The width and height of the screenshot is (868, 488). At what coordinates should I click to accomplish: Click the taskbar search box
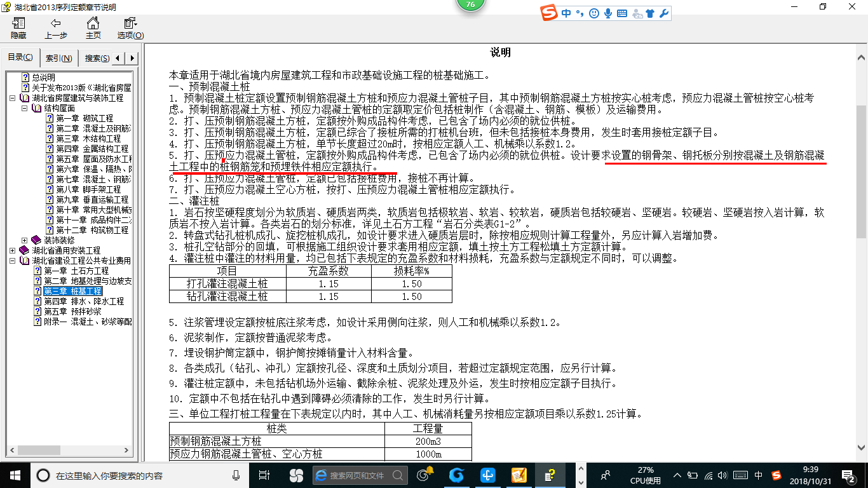pos(140,475)
